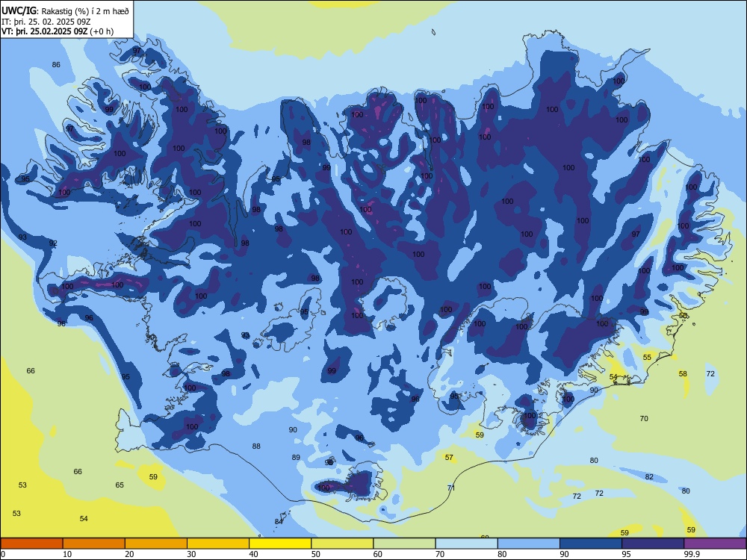The image size is (747, 560).
Task: Select the bright yellow 40–50 legend swatch
Action: (x=280, y=544)
